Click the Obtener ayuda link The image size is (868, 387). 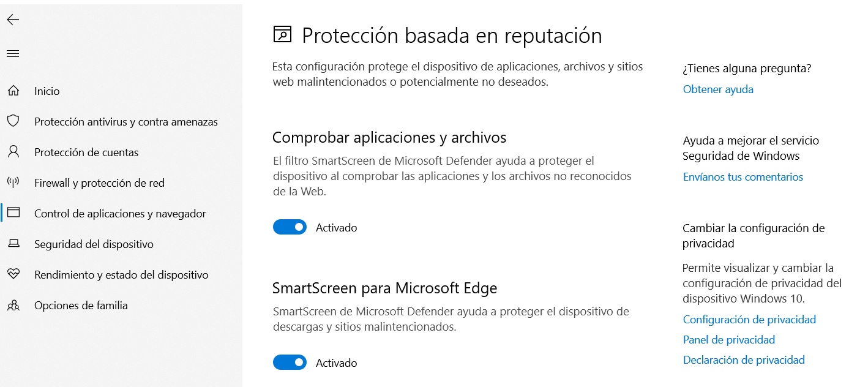click(x=718, y=89)
